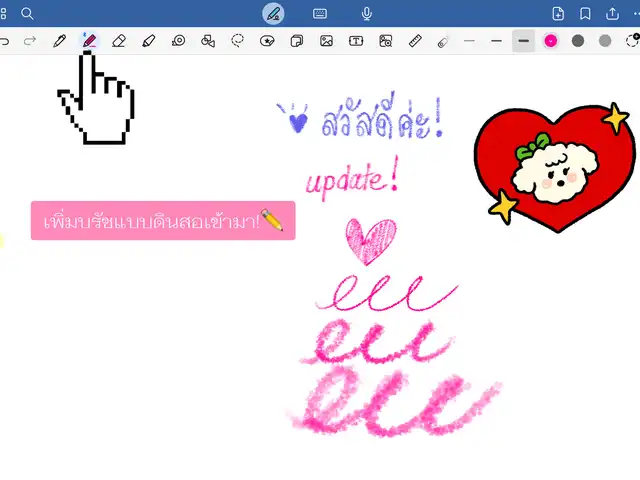Bookmark the current page
The width and height of the screenshot is (640, 480).
click(x=585, y=13)
